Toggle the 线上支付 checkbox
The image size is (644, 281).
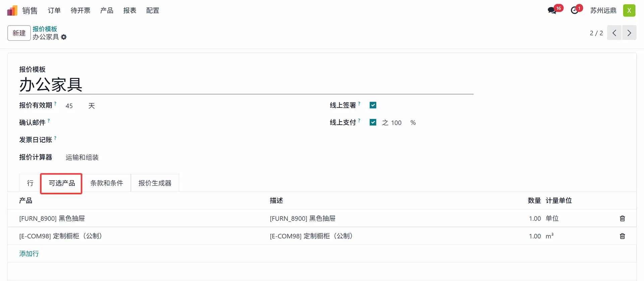[373, 123]
